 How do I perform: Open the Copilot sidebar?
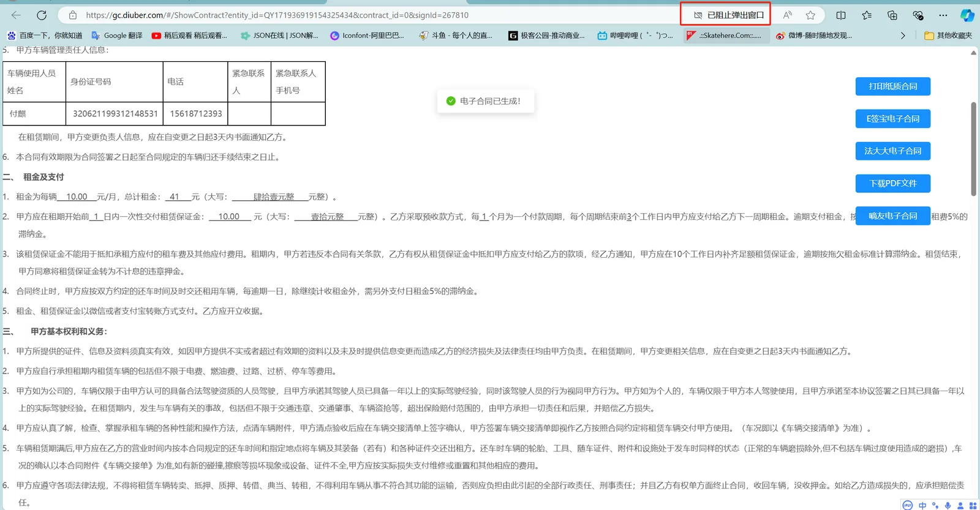click(x=967, y=15)
